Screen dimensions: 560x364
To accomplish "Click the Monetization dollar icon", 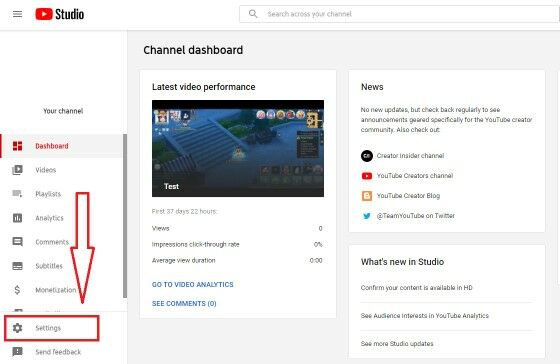I will point(18,290).
